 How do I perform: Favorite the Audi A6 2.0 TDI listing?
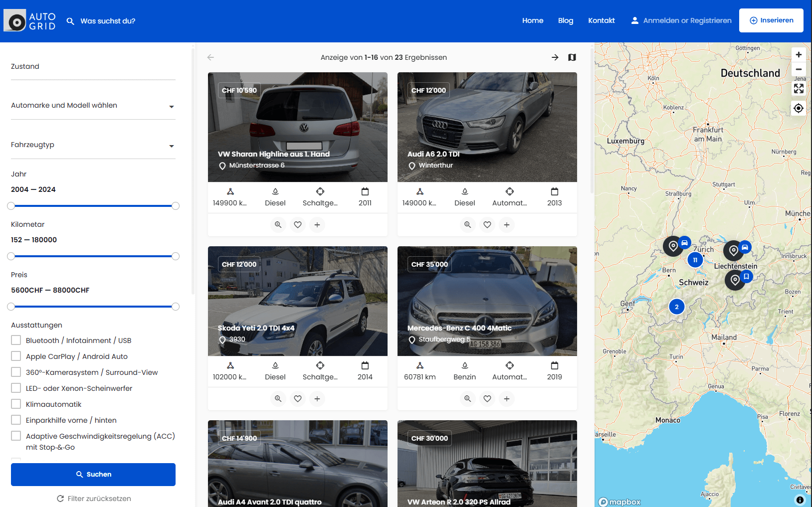pyautogui.click(x=487, y=225)
